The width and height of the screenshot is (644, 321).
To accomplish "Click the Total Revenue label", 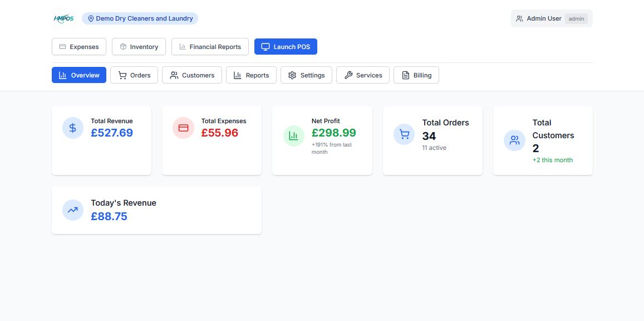I will click(112, 121).
